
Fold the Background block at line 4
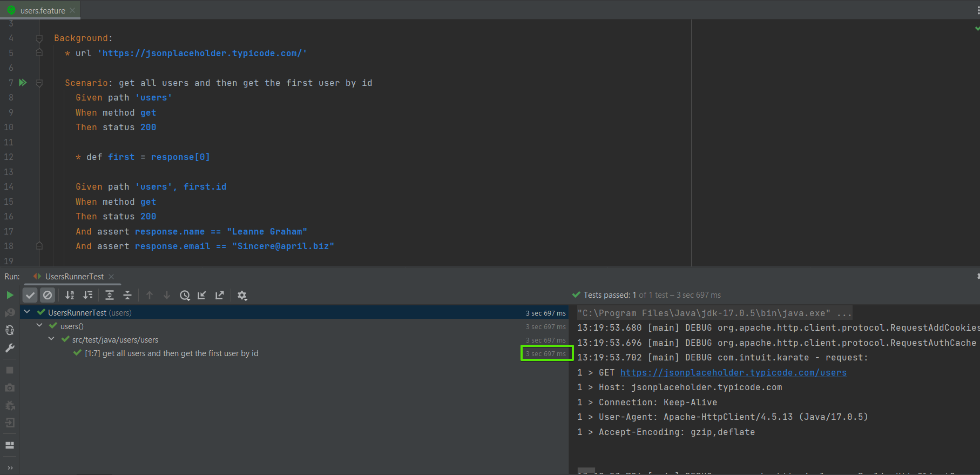[39, 38]
